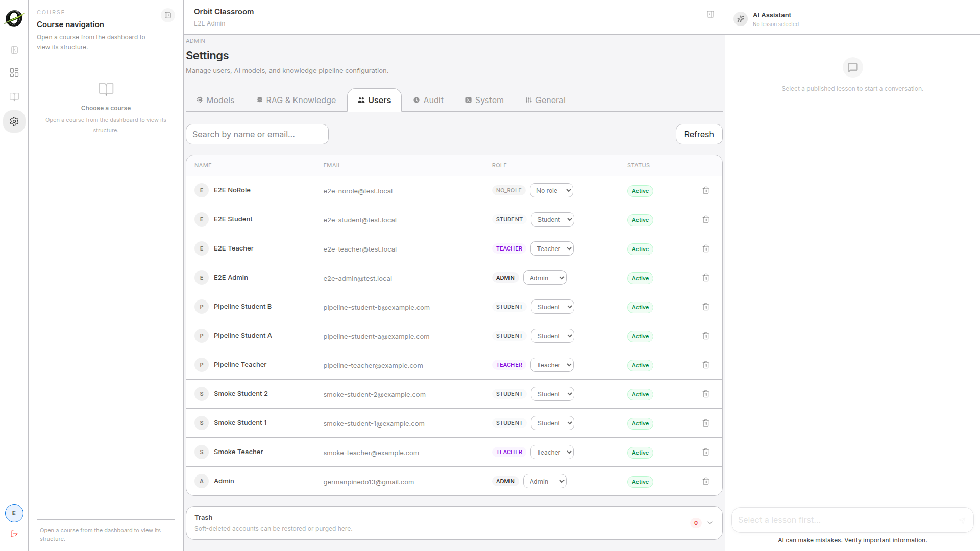980x551 pixels.
Task: Toggle the AI assistant panel icon in header
Action: click(710, 14)
